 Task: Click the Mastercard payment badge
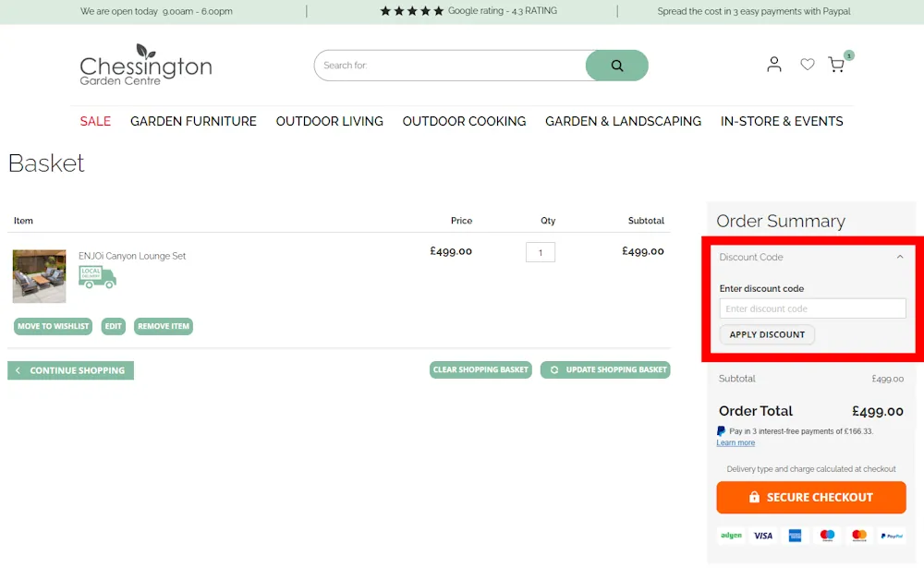[x=859, y=536]
